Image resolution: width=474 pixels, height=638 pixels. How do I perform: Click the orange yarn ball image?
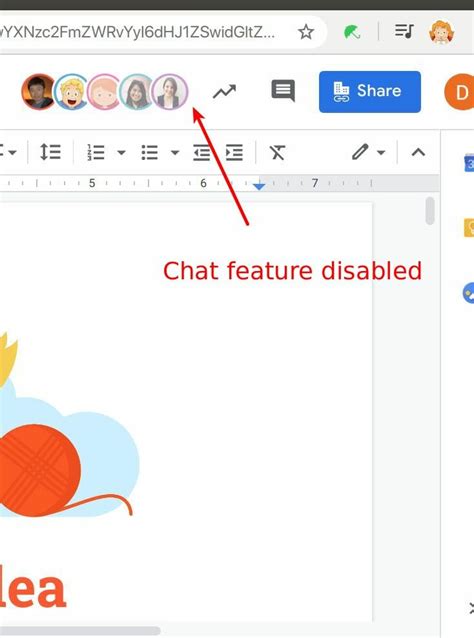pos(40,470)
